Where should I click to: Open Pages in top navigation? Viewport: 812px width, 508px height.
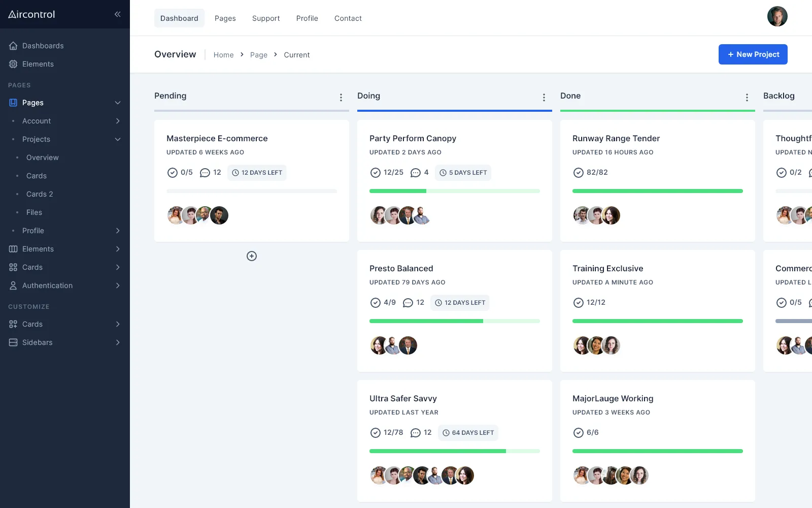225,18
